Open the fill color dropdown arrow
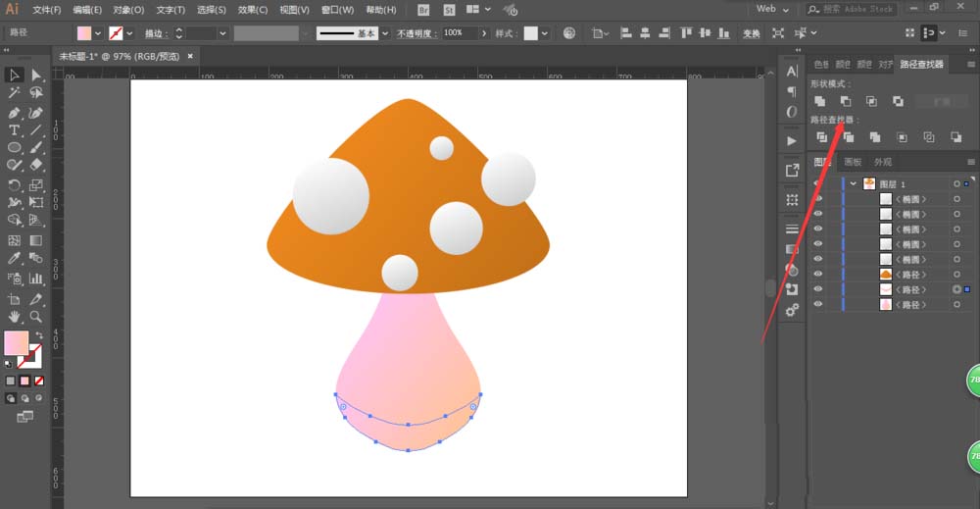Image resolution: width=980 pixels, height=509 pixels. tap(98, 32)
